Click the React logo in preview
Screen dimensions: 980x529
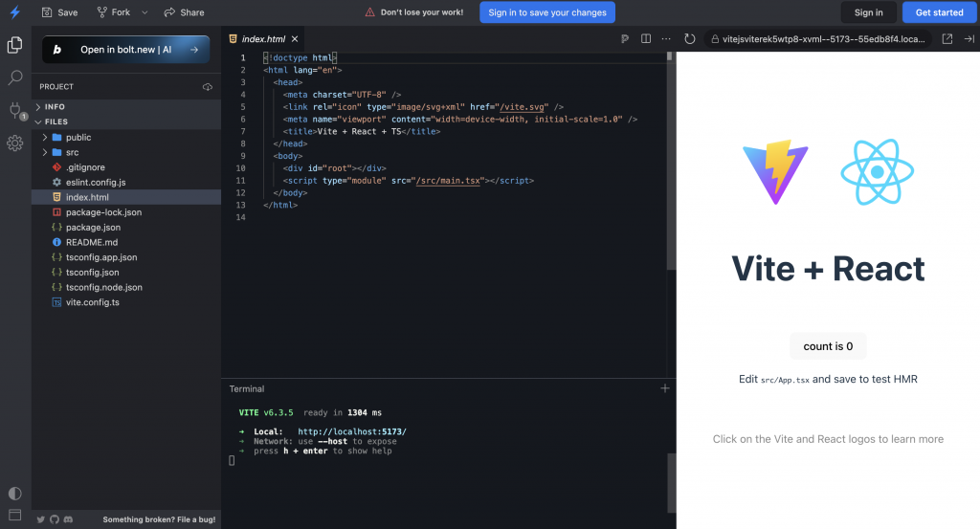point(878,172)
